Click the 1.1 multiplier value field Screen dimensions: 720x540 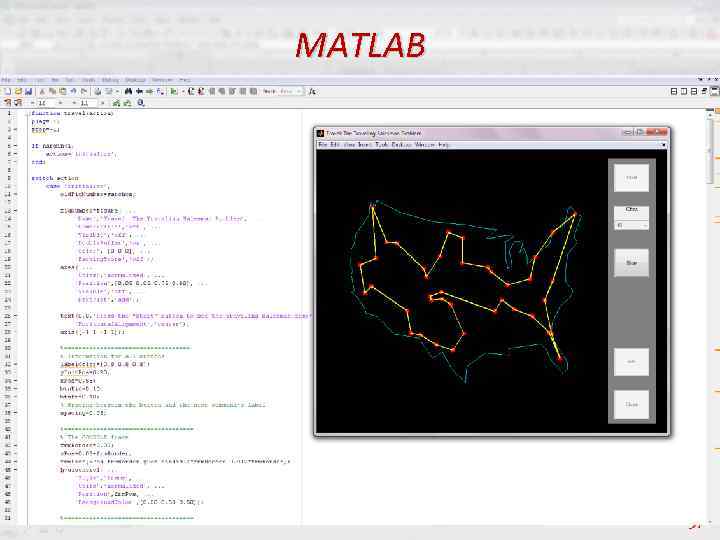(x=88, y=103)
